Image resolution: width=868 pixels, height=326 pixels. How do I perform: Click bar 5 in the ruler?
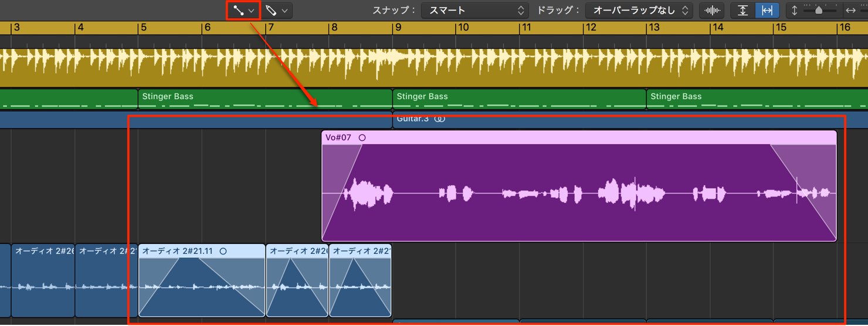coord(144,28)
